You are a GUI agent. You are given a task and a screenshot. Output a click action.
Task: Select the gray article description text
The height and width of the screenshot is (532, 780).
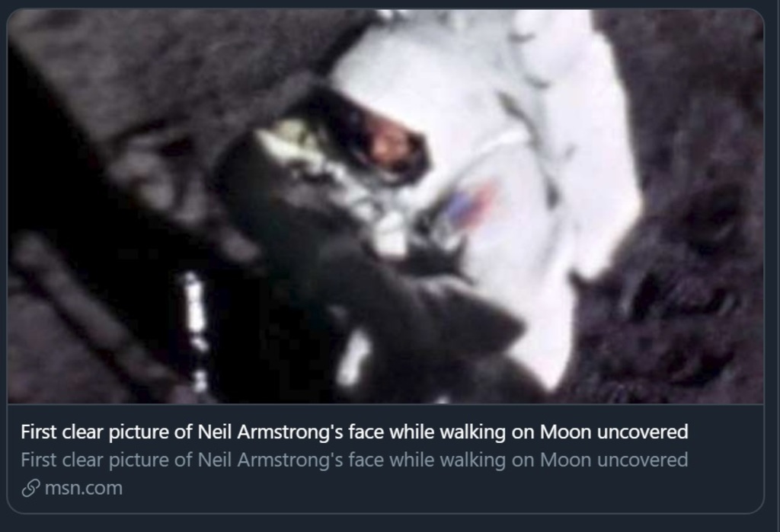(354, 460)
